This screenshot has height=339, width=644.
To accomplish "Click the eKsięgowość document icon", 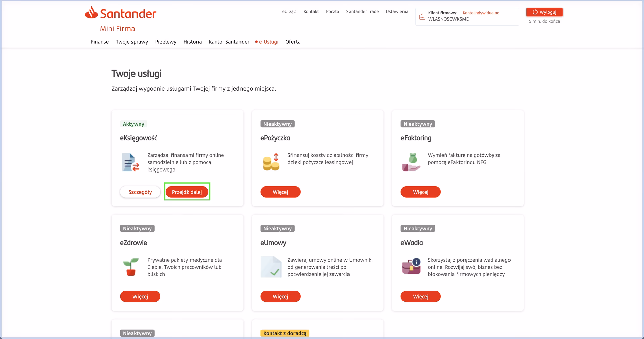I will tap(130, 162).
